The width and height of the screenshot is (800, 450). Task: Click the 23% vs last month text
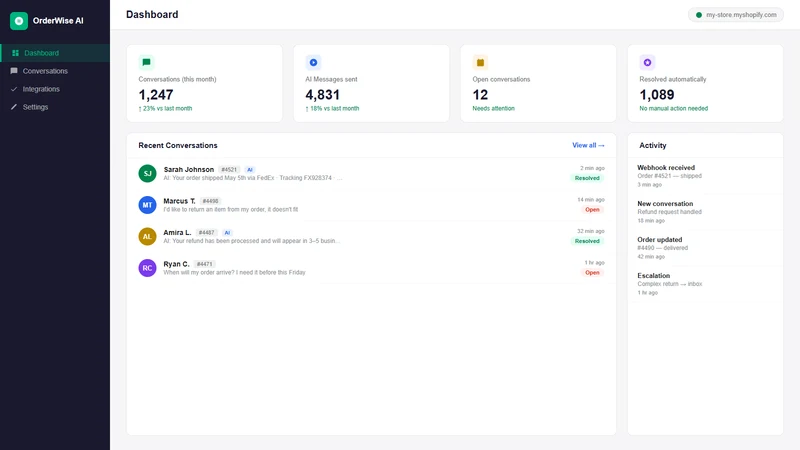(x=165, y=109)
